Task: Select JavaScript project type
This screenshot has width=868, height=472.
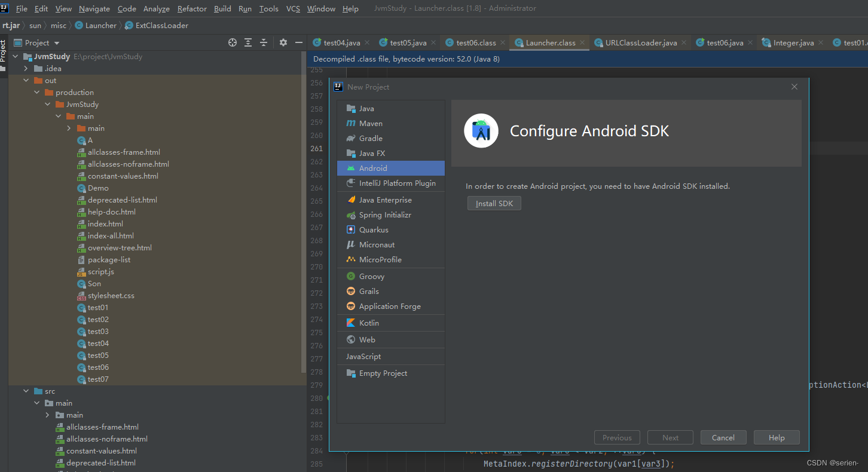Action: (x=391, y=357)
